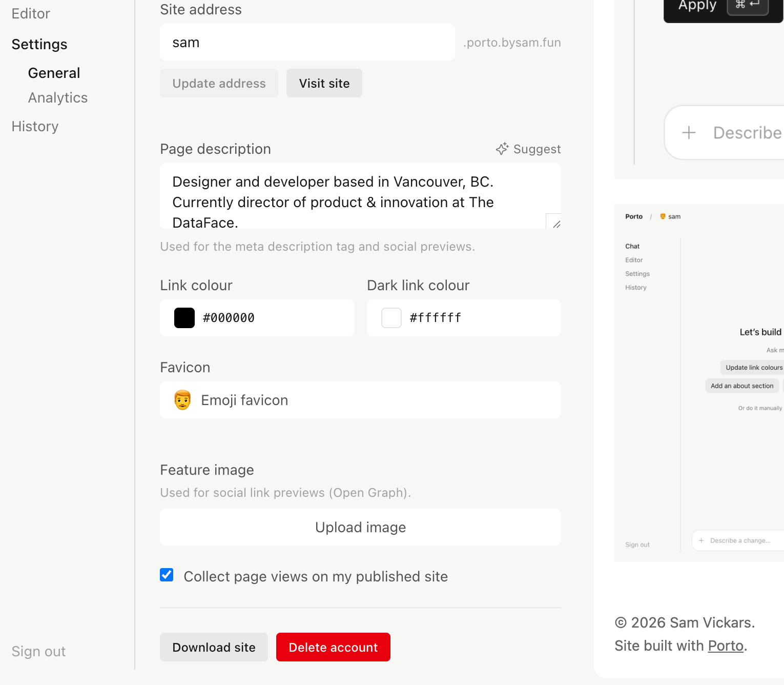This screenshot has height=685, width=784.
Task: Open the Porto link in footer
Action: (726, 646)
